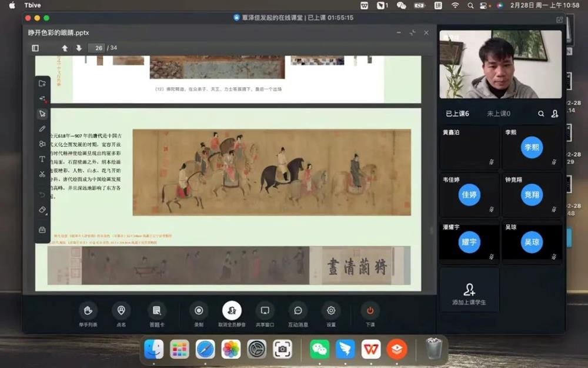
Task: Open 互动消息 interactive messages
Action: (298, 314)
